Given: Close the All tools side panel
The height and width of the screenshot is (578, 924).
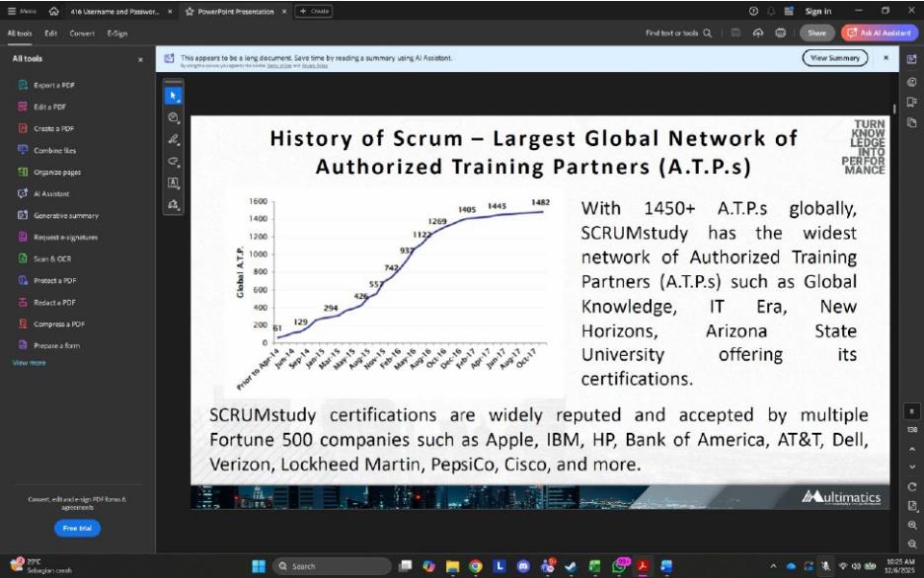Looking at the screenshot, I should click(x=140, y=59).
